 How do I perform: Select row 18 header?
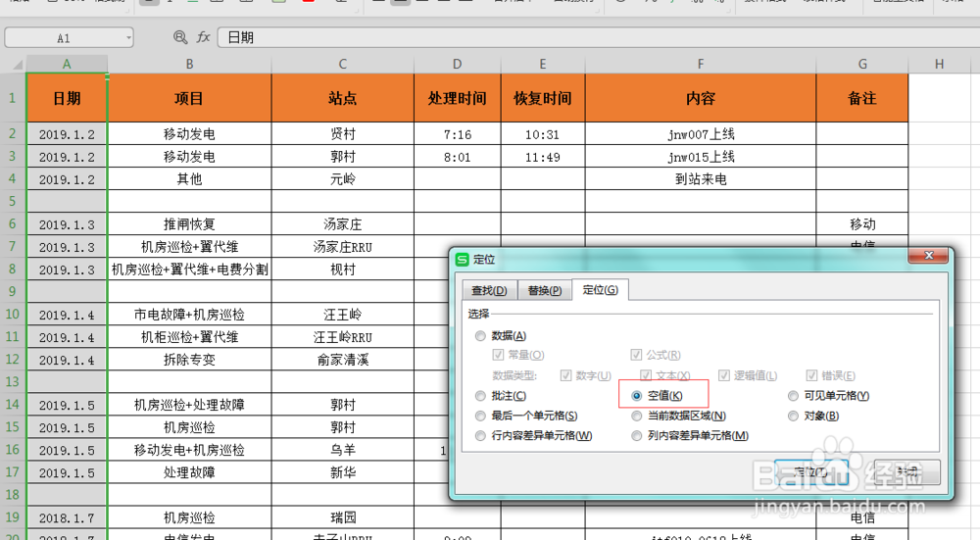pyautogui.click(x=13, y=494)
